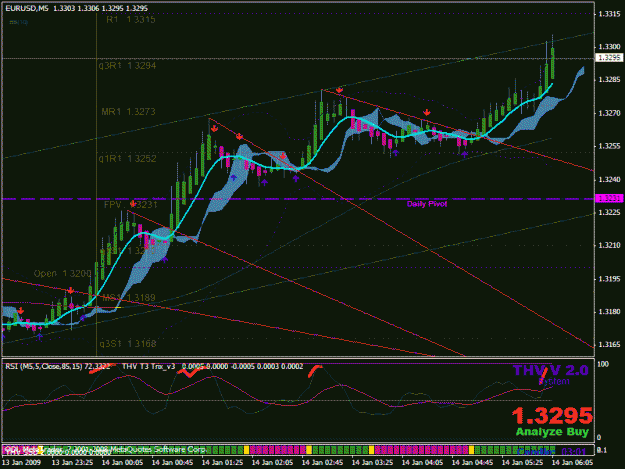Click the 14 Jan 02:05 time label
The width and height of the screenshot is (625, 469).
coord(272,463)
